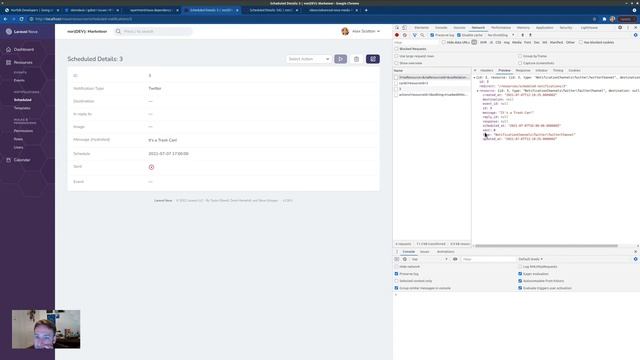Switch to the Elements tab in DevTools
The image size is (640, 360).
point(421,28)
